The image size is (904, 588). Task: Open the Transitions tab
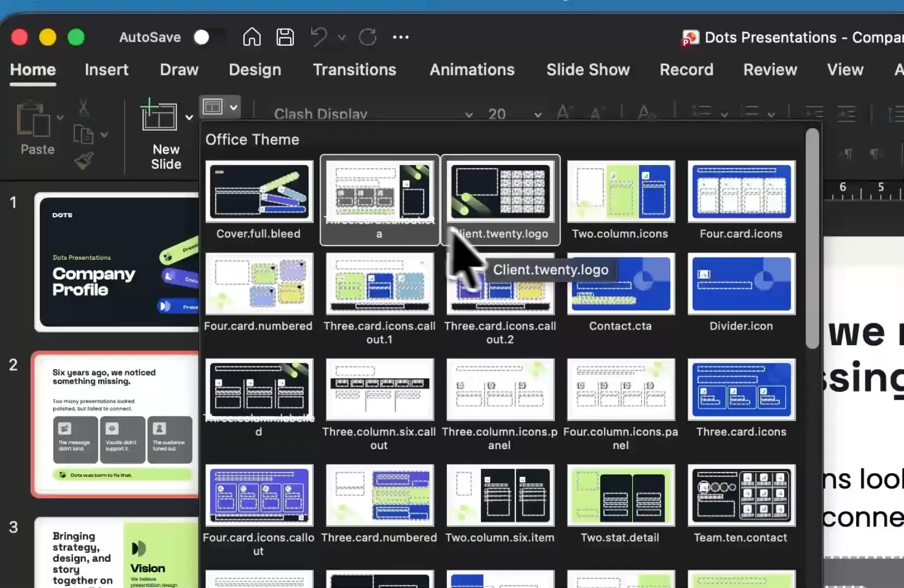pyautogui.click(x=355, y=70)
